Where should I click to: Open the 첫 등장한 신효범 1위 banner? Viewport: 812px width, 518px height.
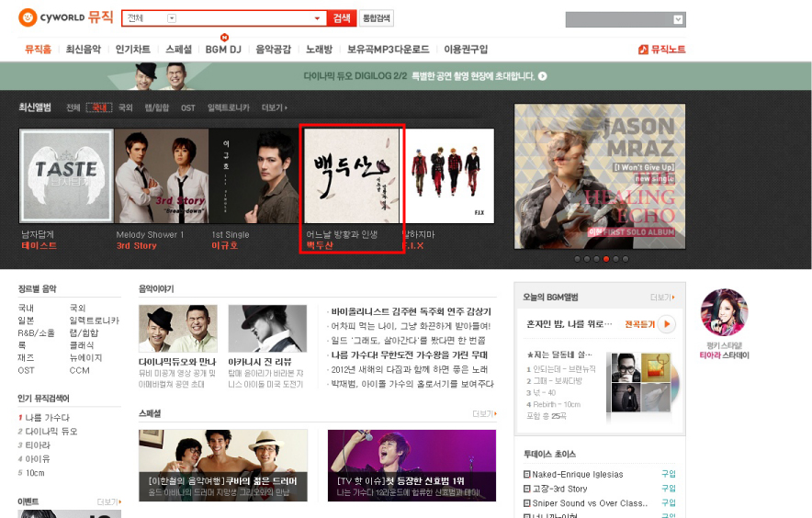[x=412, y=466]
